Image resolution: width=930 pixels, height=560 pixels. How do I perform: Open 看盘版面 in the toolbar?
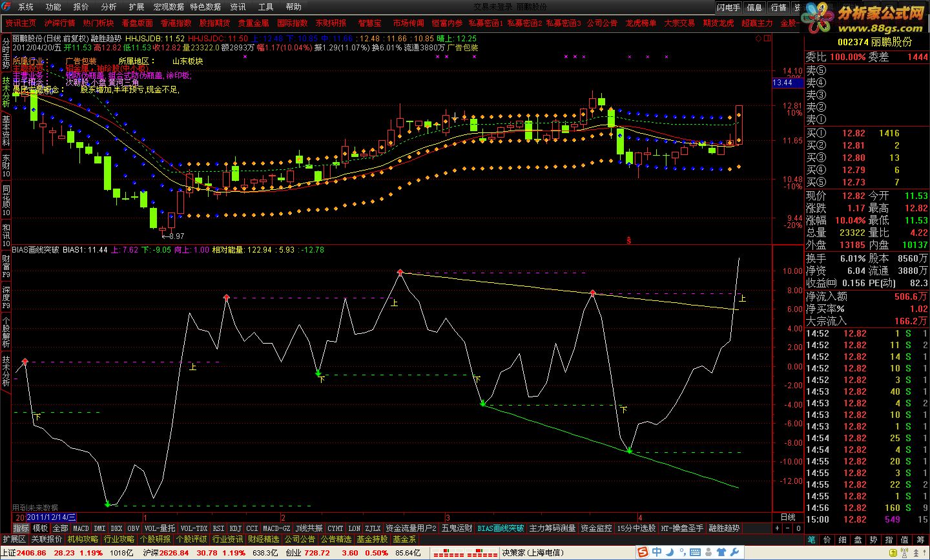[x=138, y=23]
